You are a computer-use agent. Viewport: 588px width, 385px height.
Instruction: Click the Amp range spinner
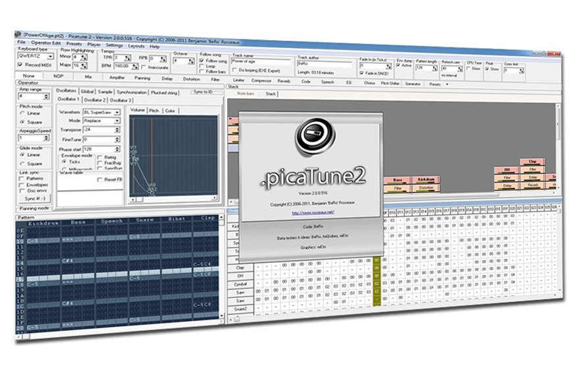pyautogui.click(x=47, y=96)
